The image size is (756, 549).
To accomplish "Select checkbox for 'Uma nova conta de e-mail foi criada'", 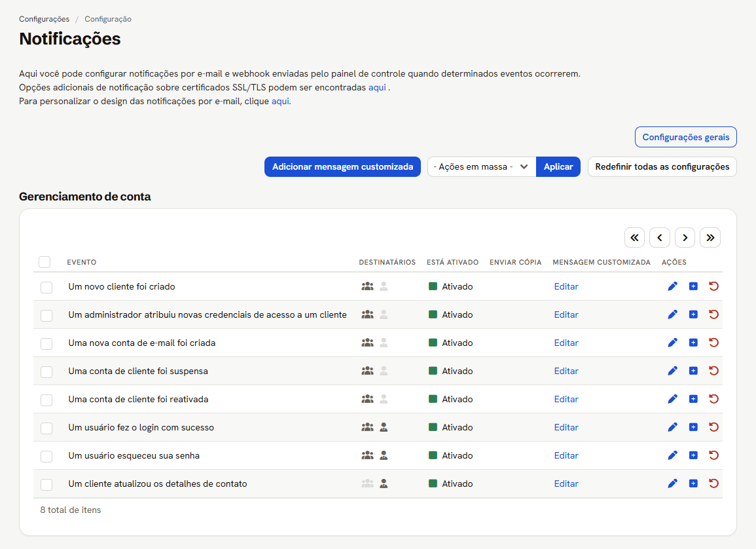I will click(x=46, y=344).
